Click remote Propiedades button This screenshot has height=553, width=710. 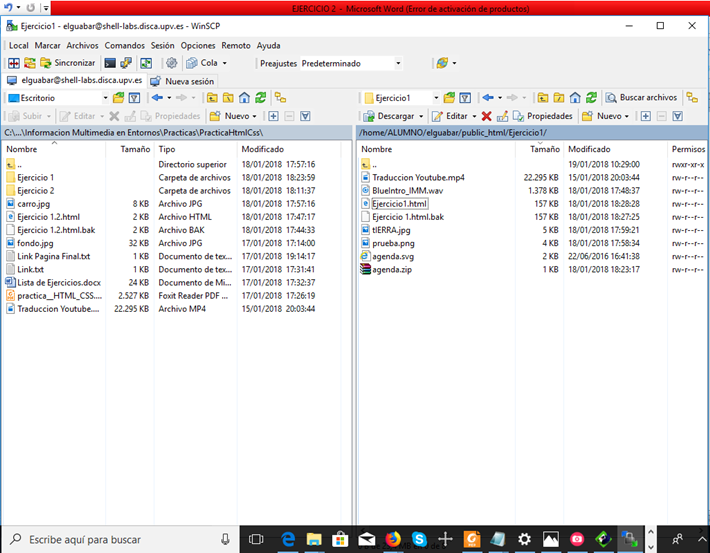[x=543, y=116]
